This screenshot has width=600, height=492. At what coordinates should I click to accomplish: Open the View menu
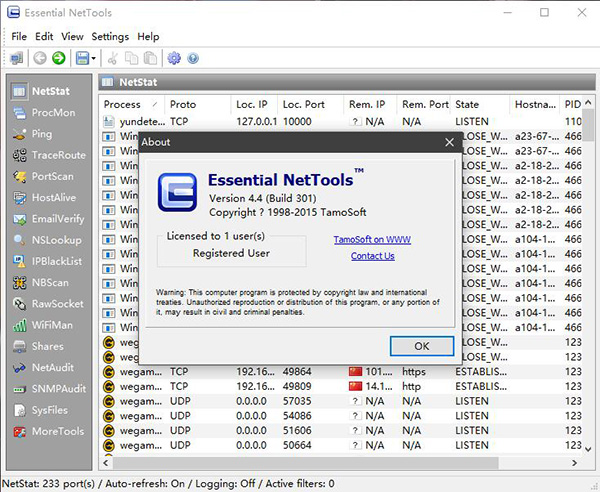72,36
